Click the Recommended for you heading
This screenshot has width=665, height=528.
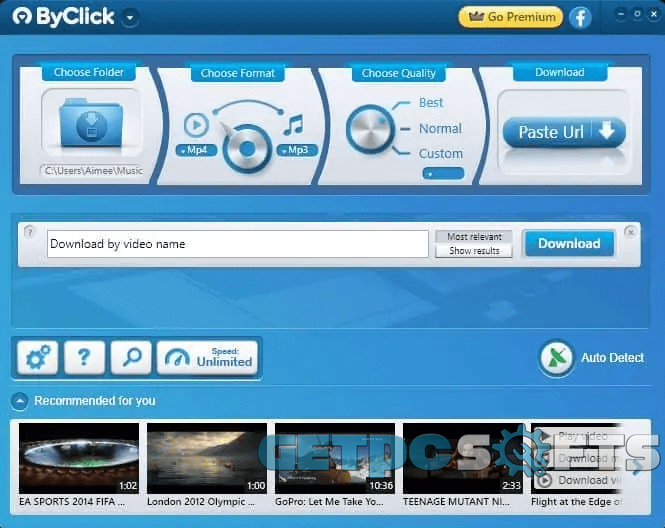click(x=95, y=401)
